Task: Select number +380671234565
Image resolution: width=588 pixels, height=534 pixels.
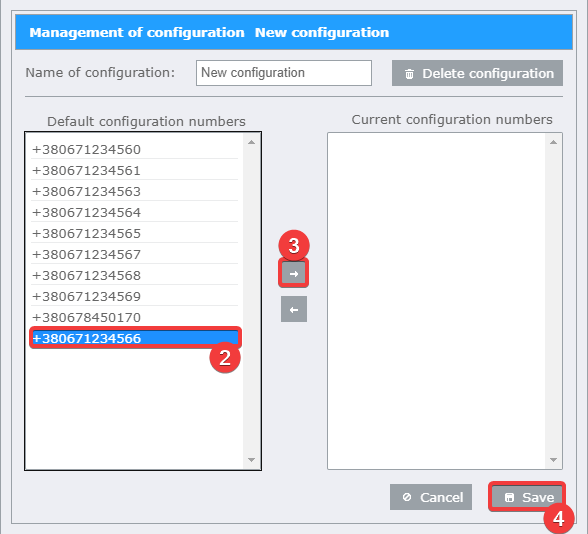Action: [135, 233]
